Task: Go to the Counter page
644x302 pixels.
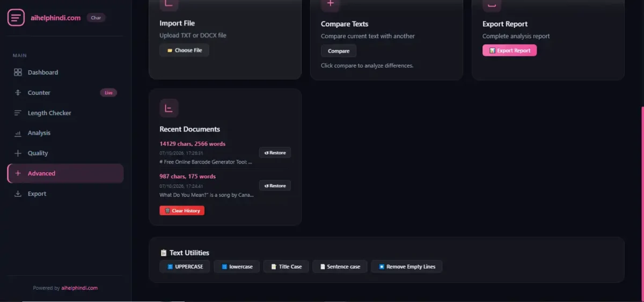Action: click(x=65, y=93)
